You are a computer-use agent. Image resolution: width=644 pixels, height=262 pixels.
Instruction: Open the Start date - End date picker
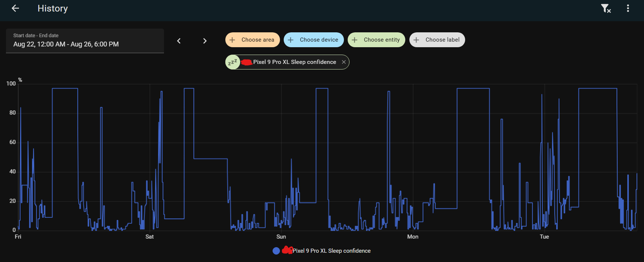85,41
